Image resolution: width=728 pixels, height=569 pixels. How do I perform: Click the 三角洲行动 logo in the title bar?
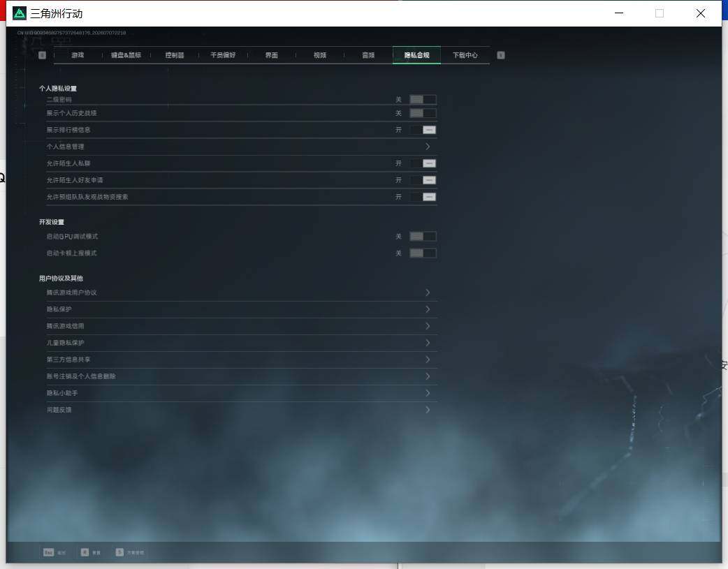pos(20,13)
